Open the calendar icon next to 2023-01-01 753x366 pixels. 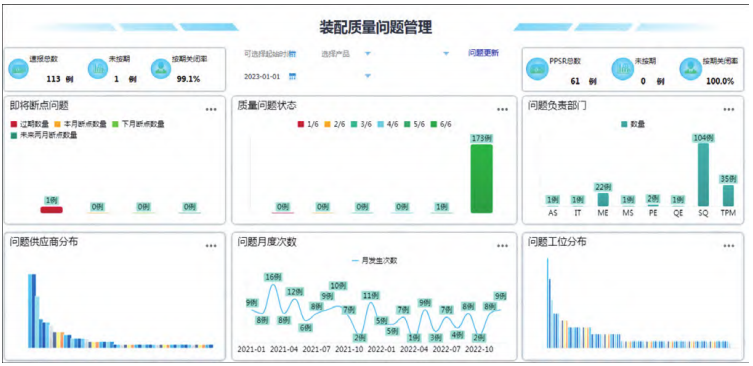[x=292, y=76]
